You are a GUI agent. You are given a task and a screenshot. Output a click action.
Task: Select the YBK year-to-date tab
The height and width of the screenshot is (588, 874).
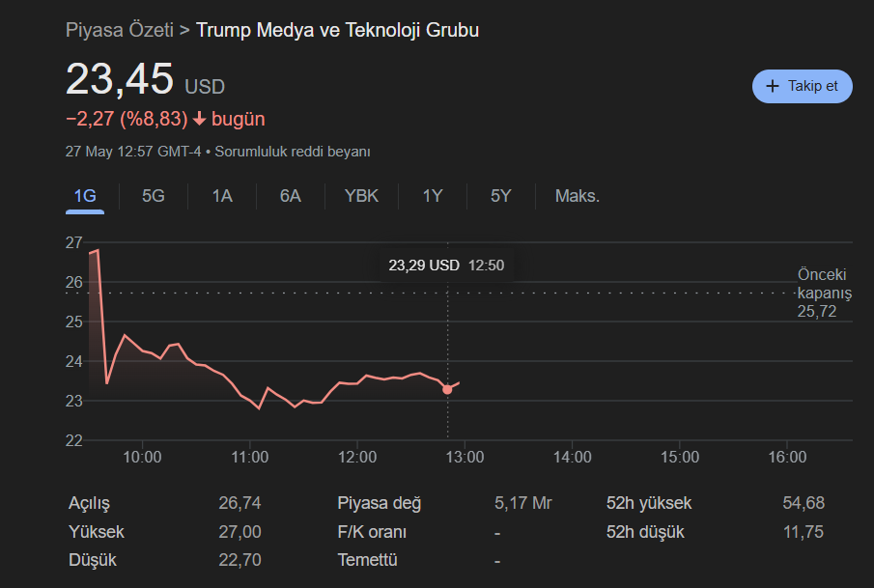tap(361, 196)
